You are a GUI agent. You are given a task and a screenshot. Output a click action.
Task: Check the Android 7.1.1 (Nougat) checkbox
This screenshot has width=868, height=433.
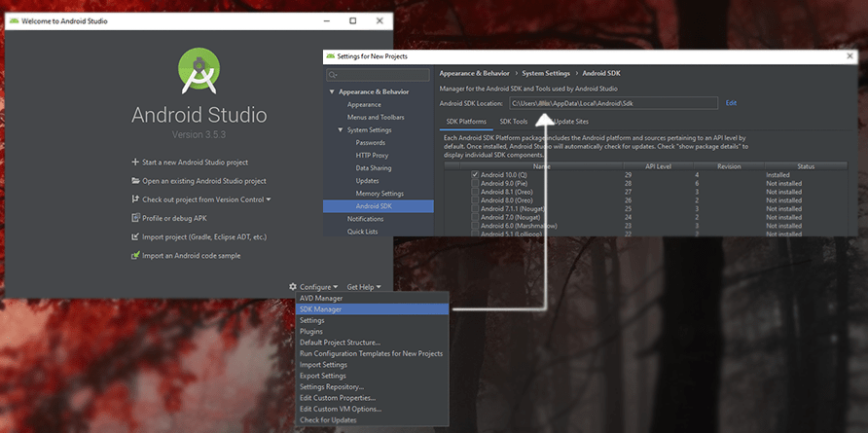point(475,209)
